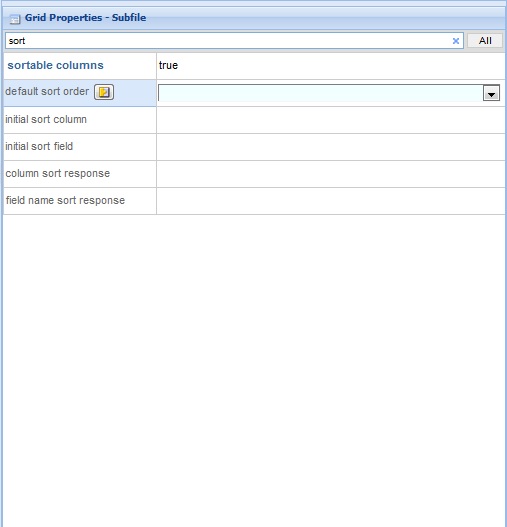Click the Grid Properties panel icon
507x527 pixels.
(x=15, y=19)
